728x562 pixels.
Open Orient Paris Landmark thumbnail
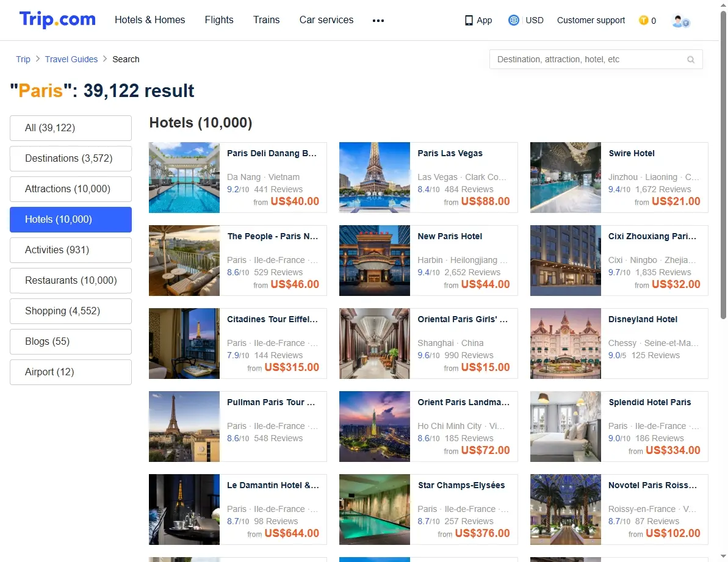click(x=375, y=427)
